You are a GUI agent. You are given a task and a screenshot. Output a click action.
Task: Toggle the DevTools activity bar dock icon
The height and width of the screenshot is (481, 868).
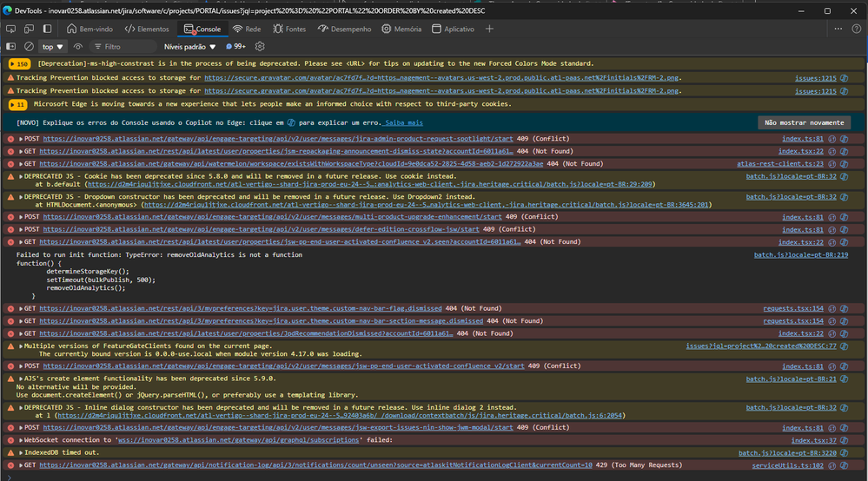pyautogui.click(x=48, y=29)
